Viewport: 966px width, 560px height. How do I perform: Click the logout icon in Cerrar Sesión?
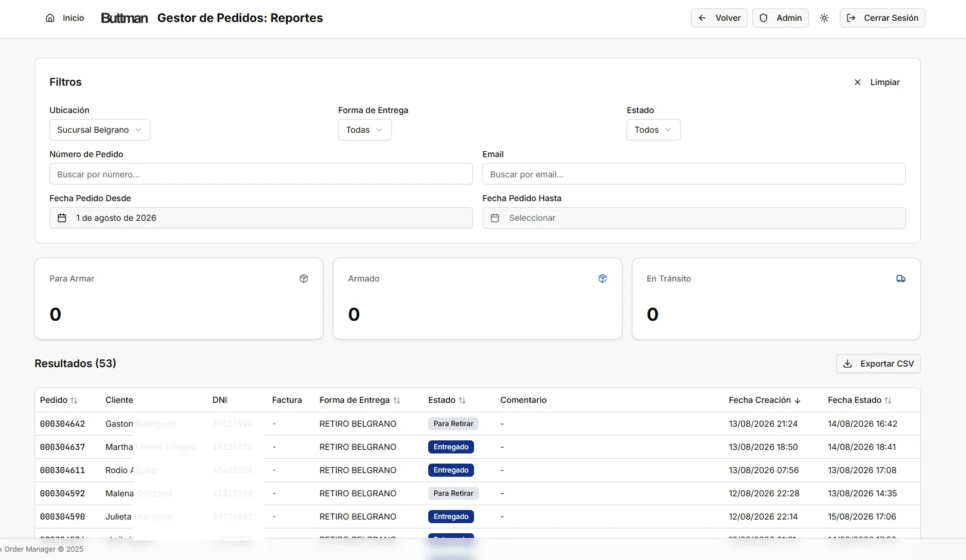pos(851,18)
